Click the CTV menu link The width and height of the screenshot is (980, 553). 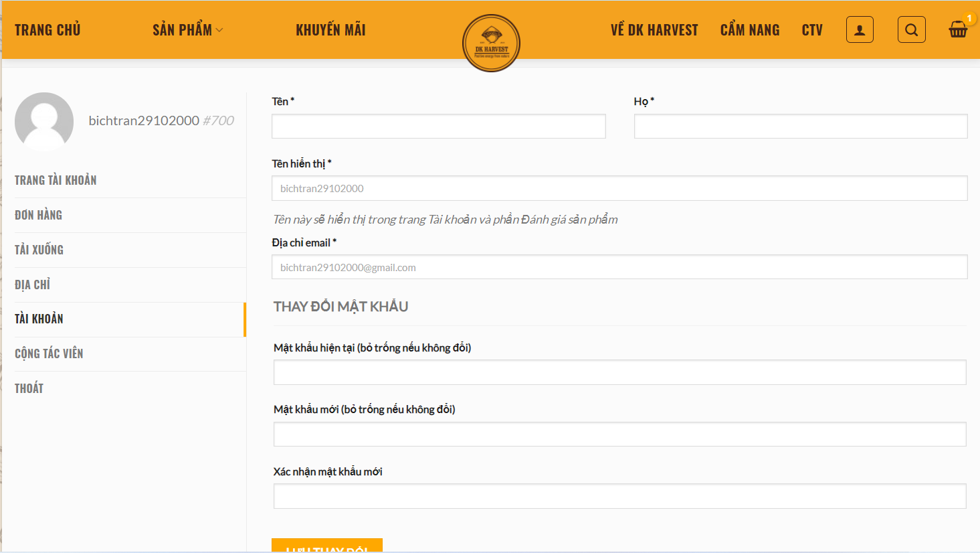pyautogui.click(x=811, y=30)
